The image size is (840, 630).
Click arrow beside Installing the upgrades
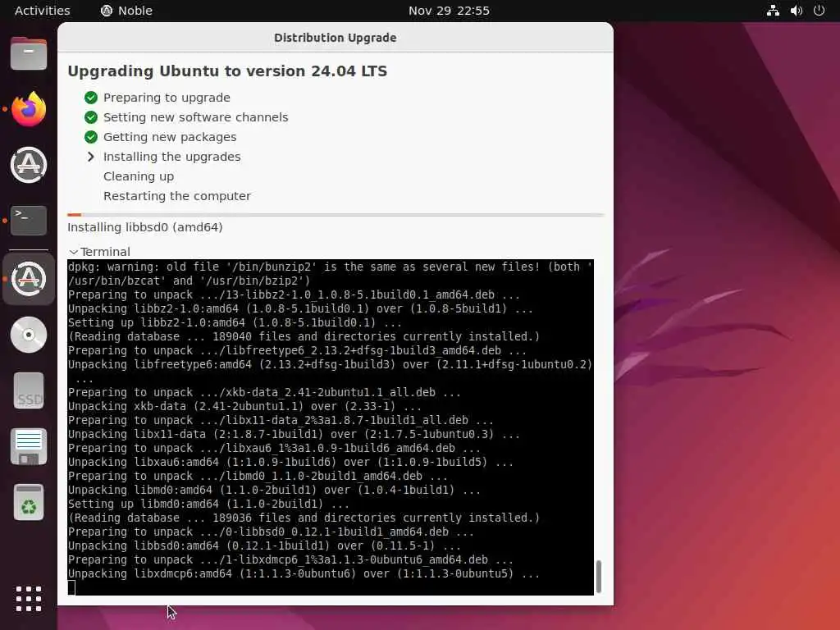pos(91,157)
